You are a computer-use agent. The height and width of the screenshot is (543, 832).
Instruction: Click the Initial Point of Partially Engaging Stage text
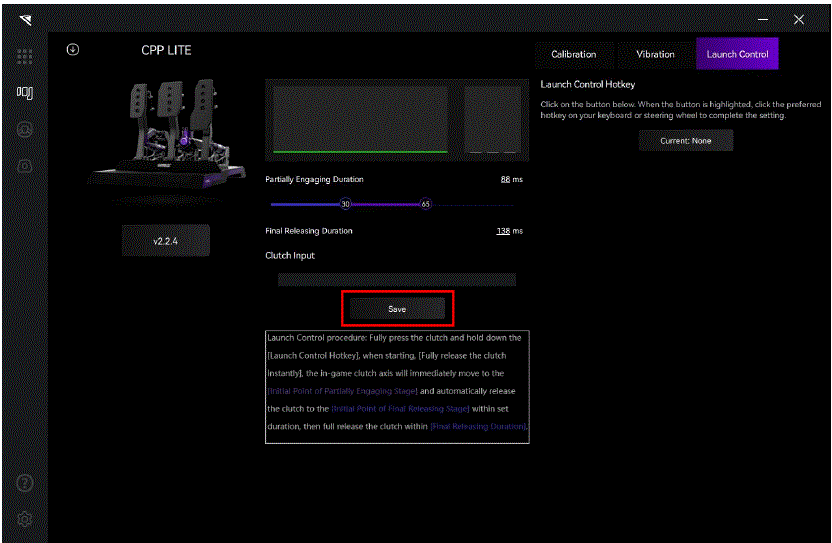tap(342, 391)
